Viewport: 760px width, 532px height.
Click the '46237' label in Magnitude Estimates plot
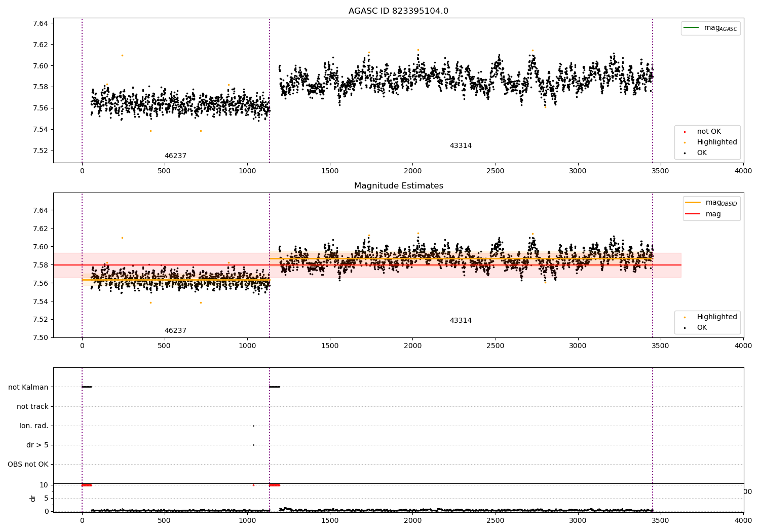[x=175, y=331]
